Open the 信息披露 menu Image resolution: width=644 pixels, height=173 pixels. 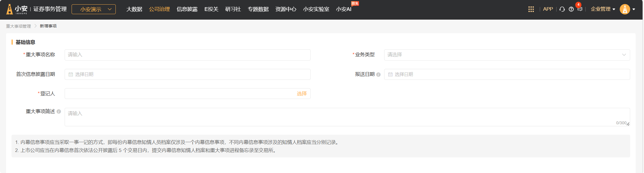(x=187, y=9)
